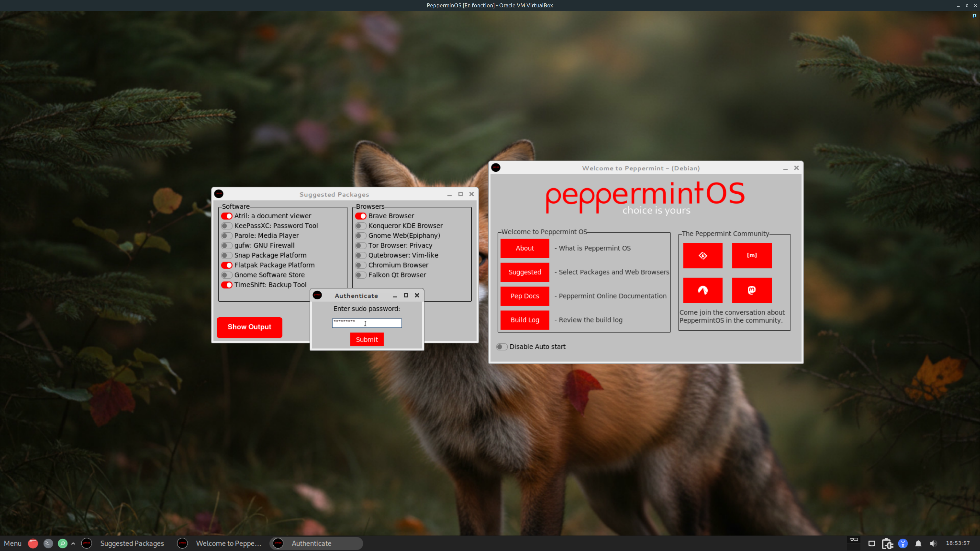Click the "Enter sudo password:" label
Viewport: 980px width, 551px height.
(x=367, y=309)
